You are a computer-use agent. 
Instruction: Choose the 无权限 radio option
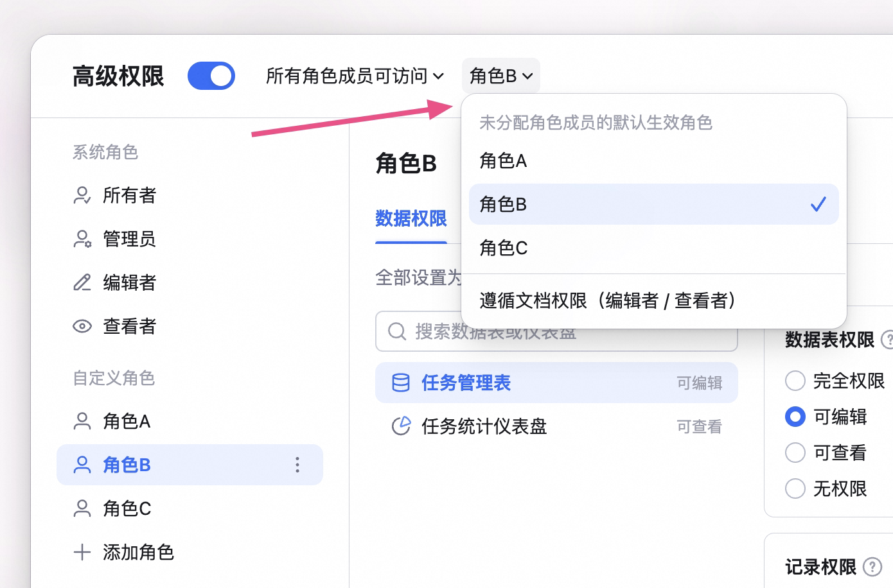pyautogui.click(x=795, y=489)
